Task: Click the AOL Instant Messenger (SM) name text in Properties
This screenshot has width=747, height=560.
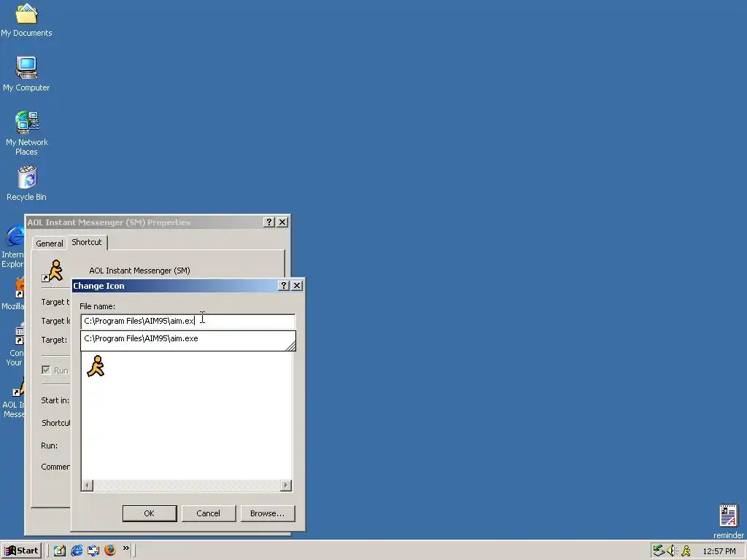Action: click(x=139, y=271)
